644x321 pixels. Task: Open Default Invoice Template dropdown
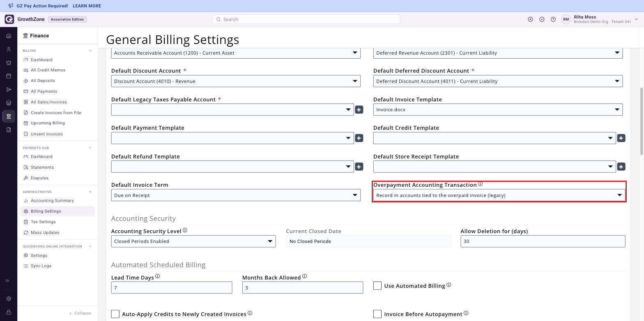(x=498, y=110)
